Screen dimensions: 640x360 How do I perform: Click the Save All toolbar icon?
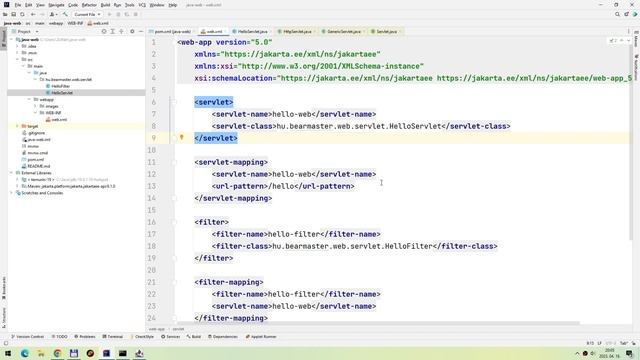point(13,14)
